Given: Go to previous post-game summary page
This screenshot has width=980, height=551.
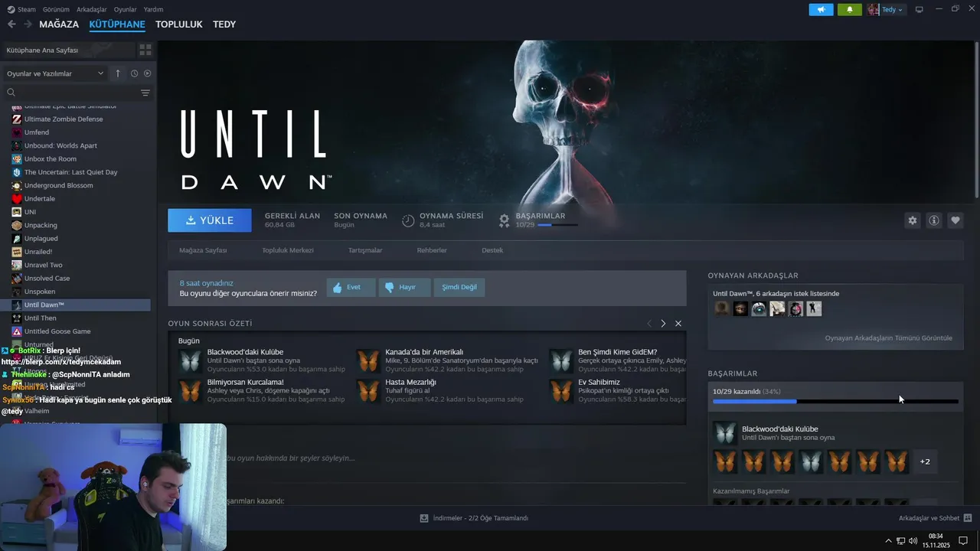Looking at the screenshot, I should pos(649,324).
